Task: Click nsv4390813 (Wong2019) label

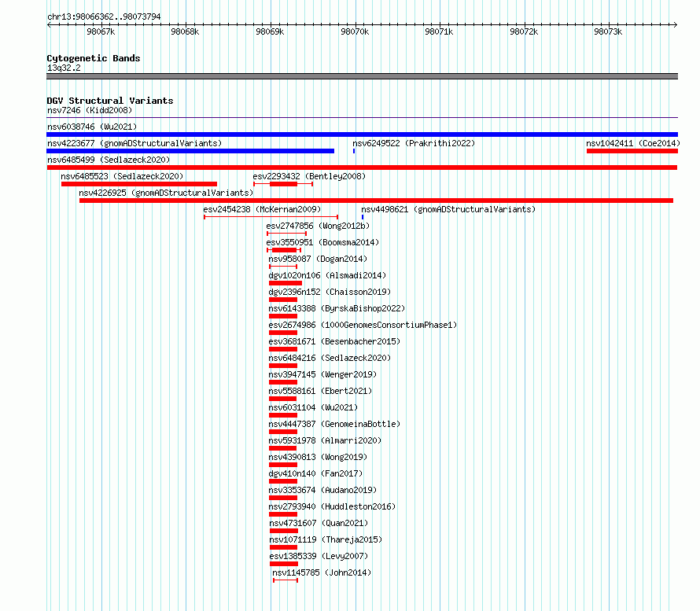Action: (x=318, y=457)
